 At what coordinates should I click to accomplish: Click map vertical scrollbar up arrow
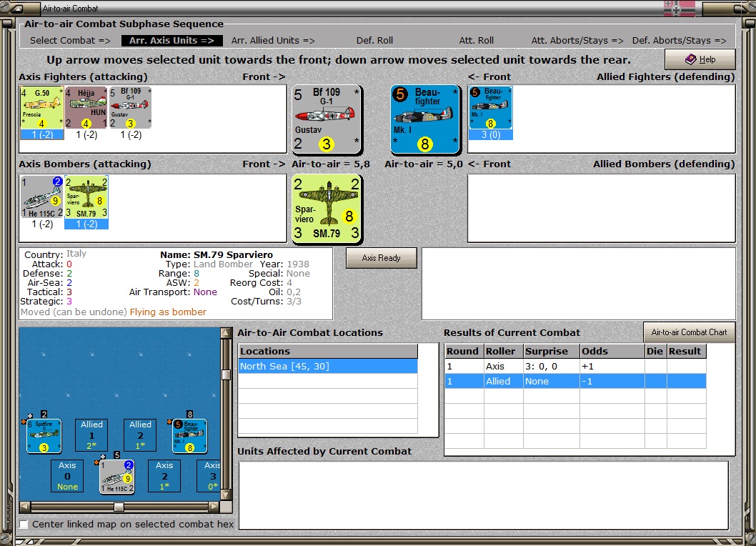click(226, 333)
